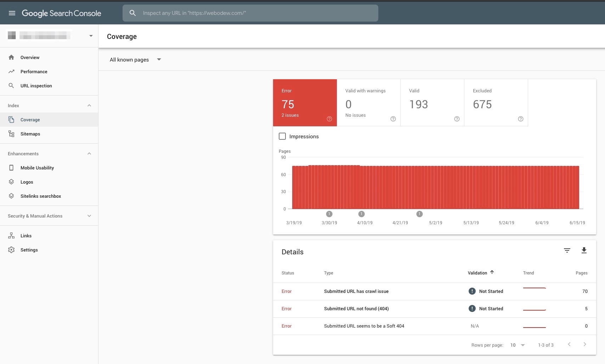
Task: Open Settings via the gear icon
Action: pyautogui.click(x=11, y=250)
